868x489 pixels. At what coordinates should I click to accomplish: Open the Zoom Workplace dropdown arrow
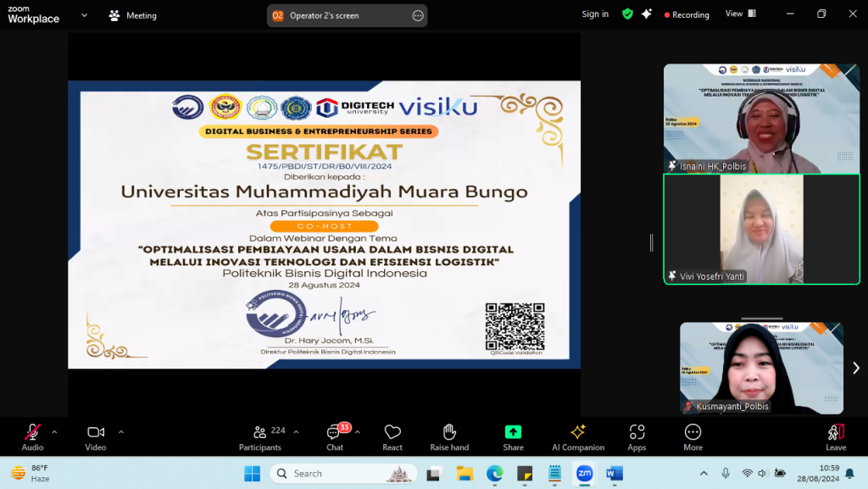click(x=84, y=15)
